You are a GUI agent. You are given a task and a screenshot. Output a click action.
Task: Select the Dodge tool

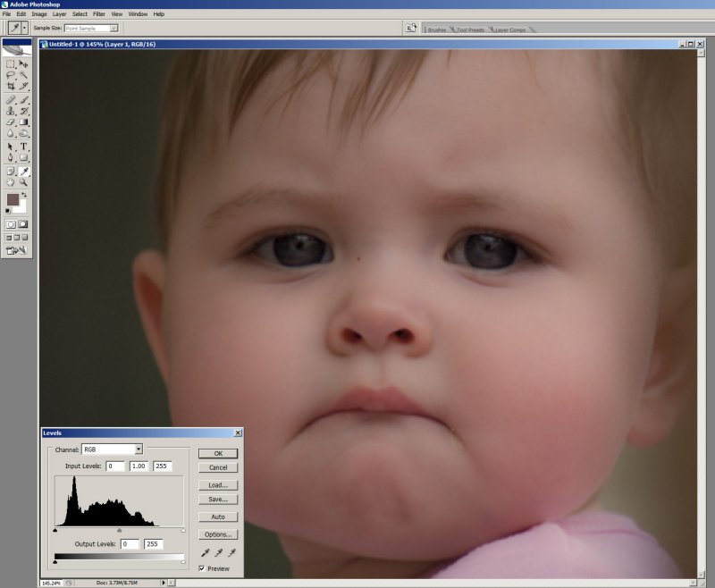point(23,133)
